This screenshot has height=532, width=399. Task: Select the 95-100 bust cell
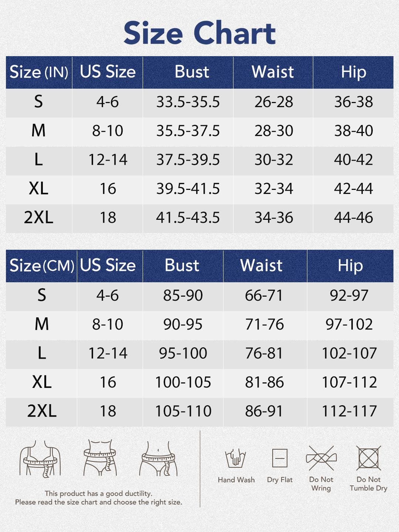(183, 353)
